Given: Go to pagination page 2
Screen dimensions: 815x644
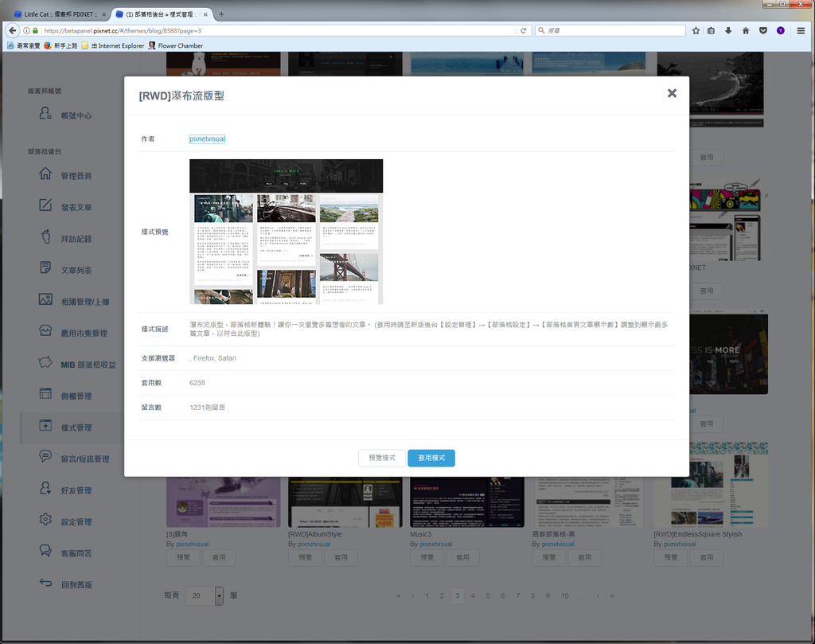Looking at the screenshot, I should click(x=442, y=595).
